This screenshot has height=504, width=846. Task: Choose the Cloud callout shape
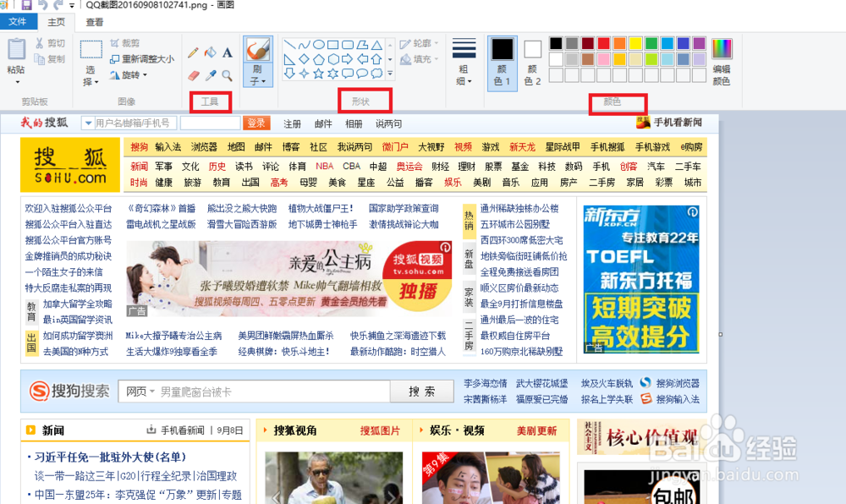tap(376, 74)
